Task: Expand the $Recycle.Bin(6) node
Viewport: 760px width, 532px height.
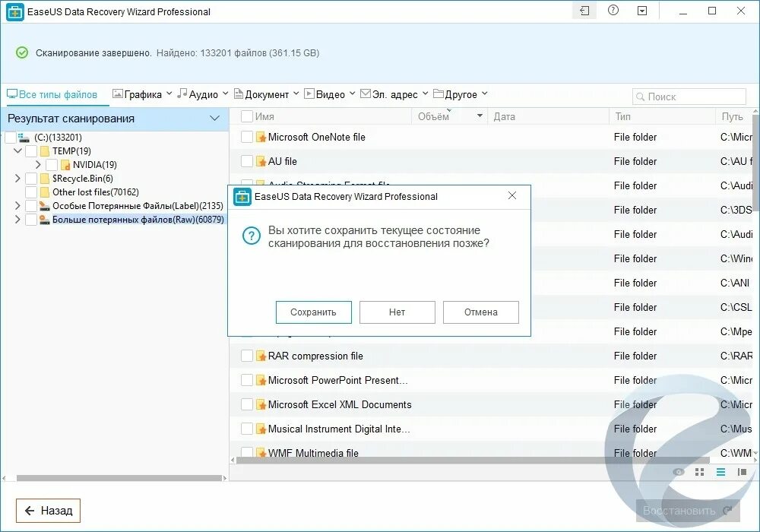Action: pyautogui.click(x=18, y=179)
